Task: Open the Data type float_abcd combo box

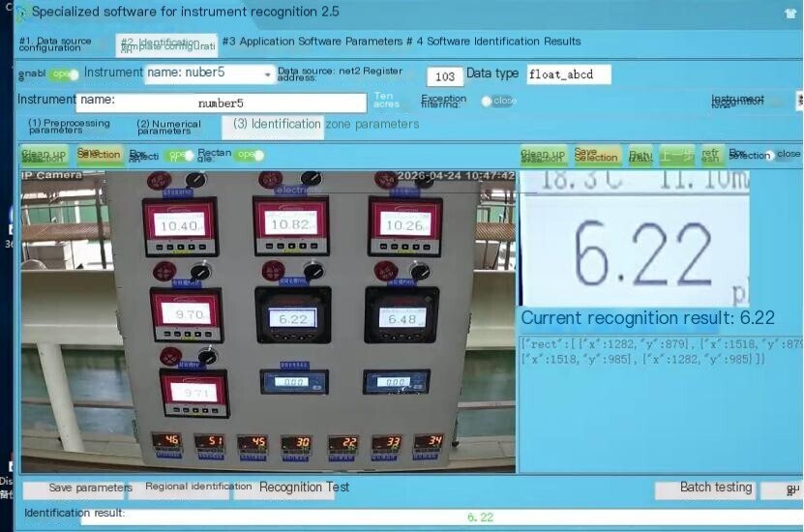Action: pos(569,74)
